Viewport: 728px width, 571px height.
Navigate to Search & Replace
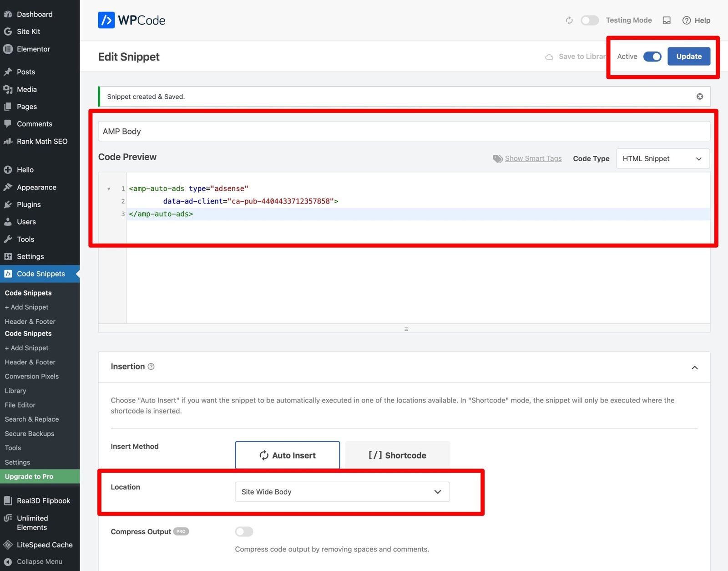tap(31, 419)
